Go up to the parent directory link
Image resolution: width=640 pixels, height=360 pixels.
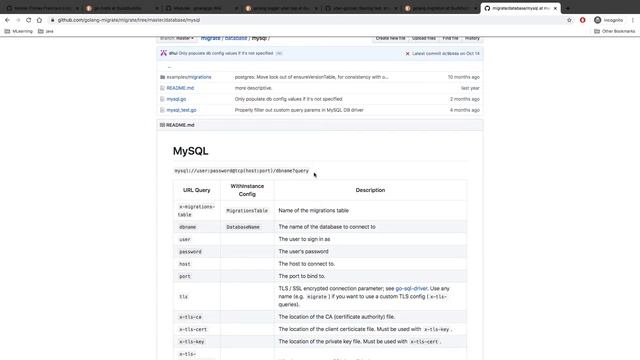pyautogui.click(x=169, y=67)
